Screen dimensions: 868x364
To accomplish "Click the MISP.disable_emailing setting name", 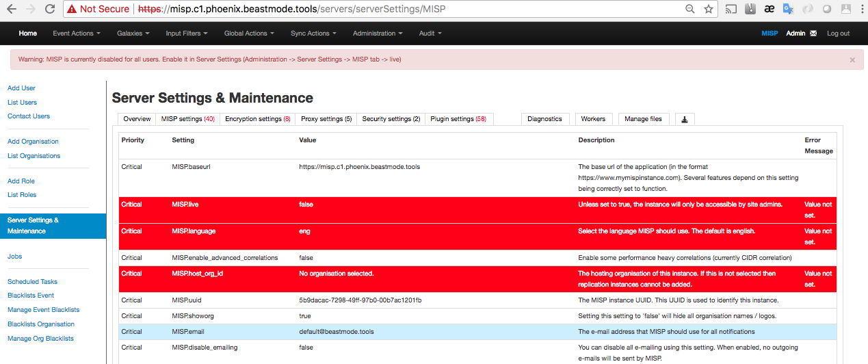I will click(x=205, y=348).
